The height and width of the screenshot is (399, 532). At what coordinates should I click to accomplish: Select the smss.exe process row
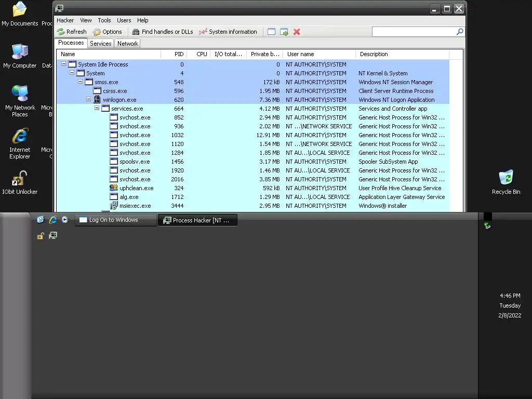click(x=253, y=82)
